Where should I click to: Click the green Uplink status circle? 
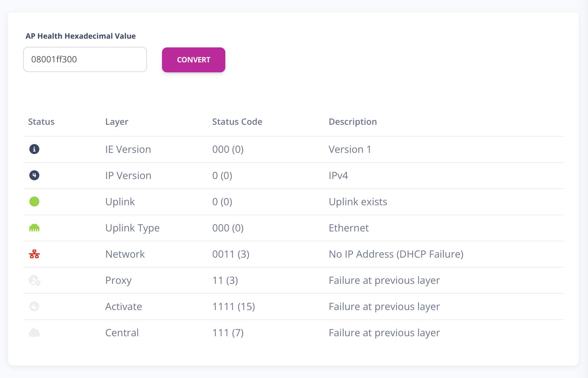point(34,201)
